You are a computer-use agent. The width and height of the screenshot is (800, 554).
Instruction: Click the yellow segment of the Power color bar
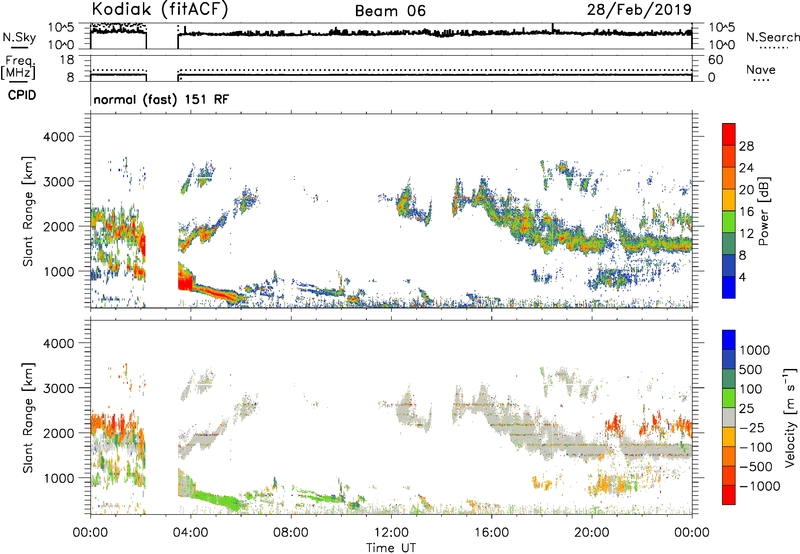(x=729, y=200)
